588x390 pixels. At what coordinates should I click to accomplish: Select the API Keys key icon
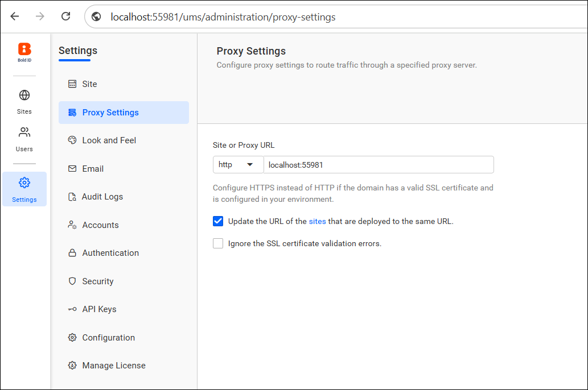72,309
